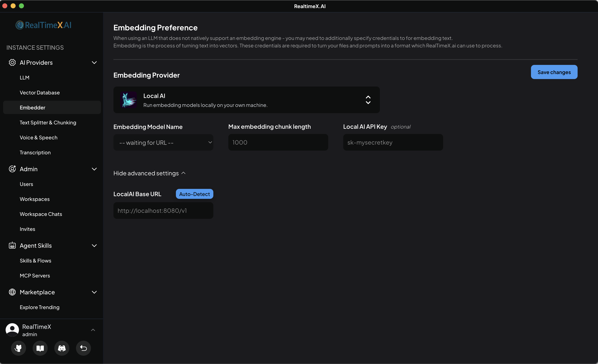Click the Local AI provider llama icon
Image resolution: width=598 pixels, height=364 pixels.
click(128, 100)
